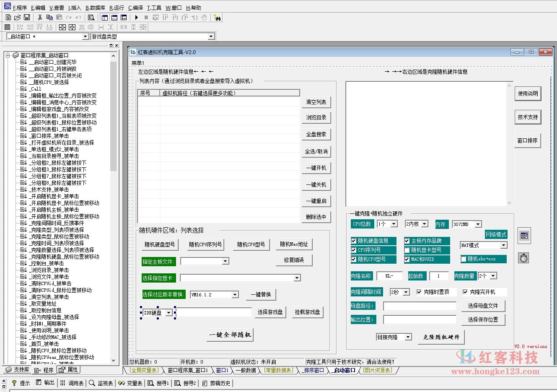This screenshot has width=557, height=392.
Task: Toggle the MAC和UUID checkbox
Action: coord(407,259)
